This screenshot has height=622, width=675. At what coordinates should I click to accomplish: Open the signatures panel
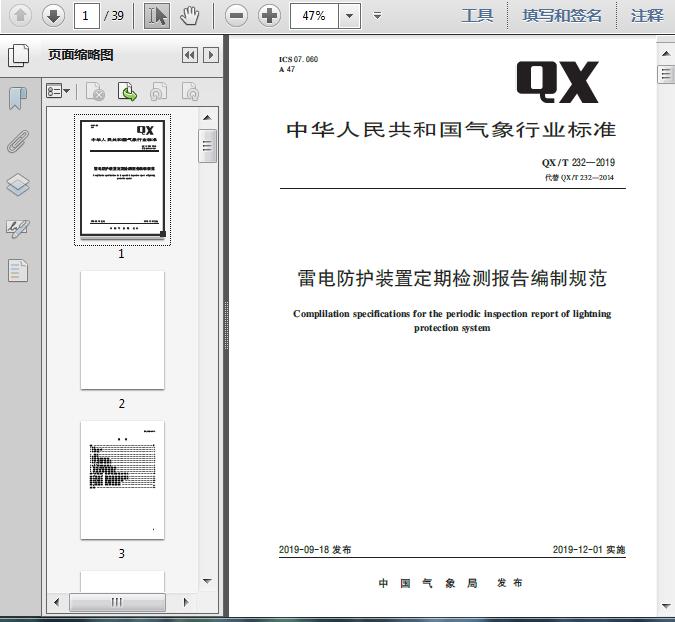pos(18,229)
